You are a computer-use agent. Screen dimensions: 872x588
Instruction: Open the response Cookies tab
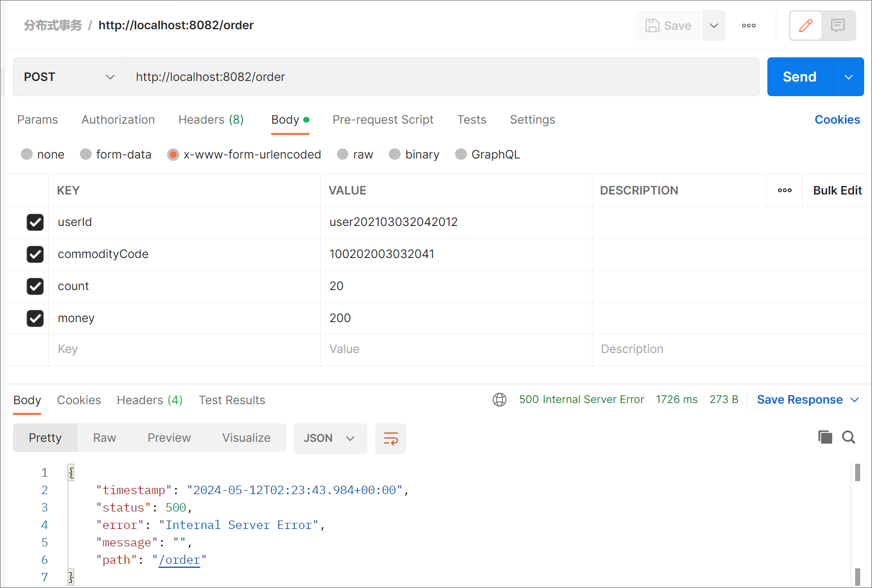click(79, 400)
